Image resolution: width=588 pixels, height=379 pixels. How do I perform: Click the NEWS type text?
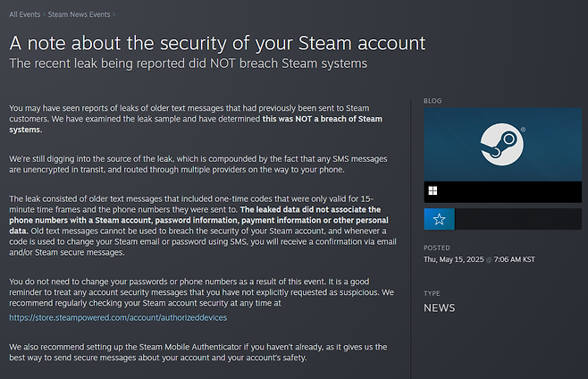pyautogui.click(x=440, y=308)
